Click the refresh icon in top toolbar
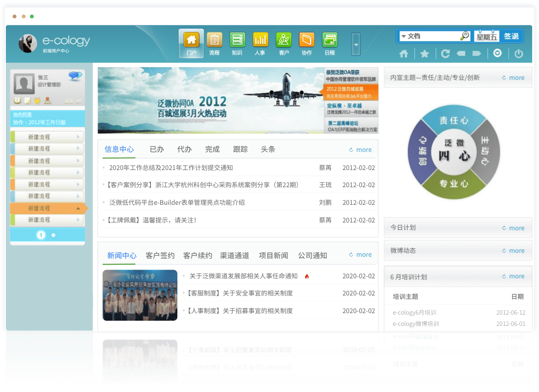 tap(445, 54)
